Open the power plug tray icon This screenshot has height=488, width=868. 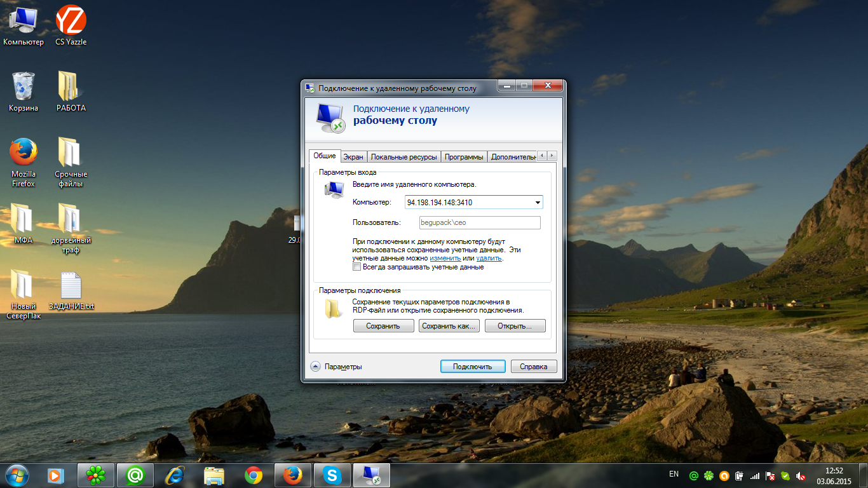(x=740, y=475)
